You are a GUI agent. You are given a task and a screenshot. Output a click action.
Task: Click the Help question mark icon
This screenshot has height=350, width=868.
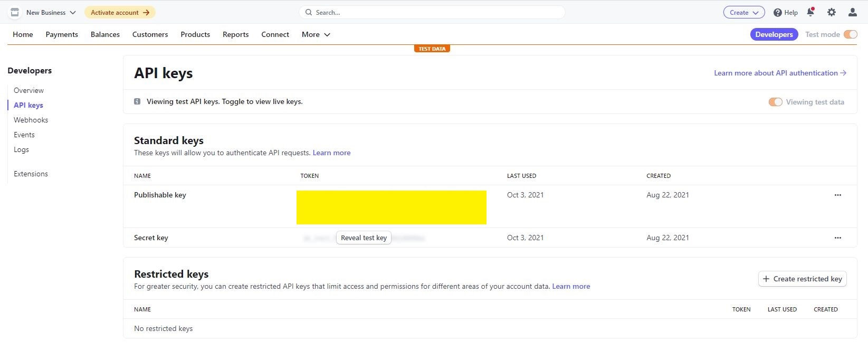click(x=778, y=13)
